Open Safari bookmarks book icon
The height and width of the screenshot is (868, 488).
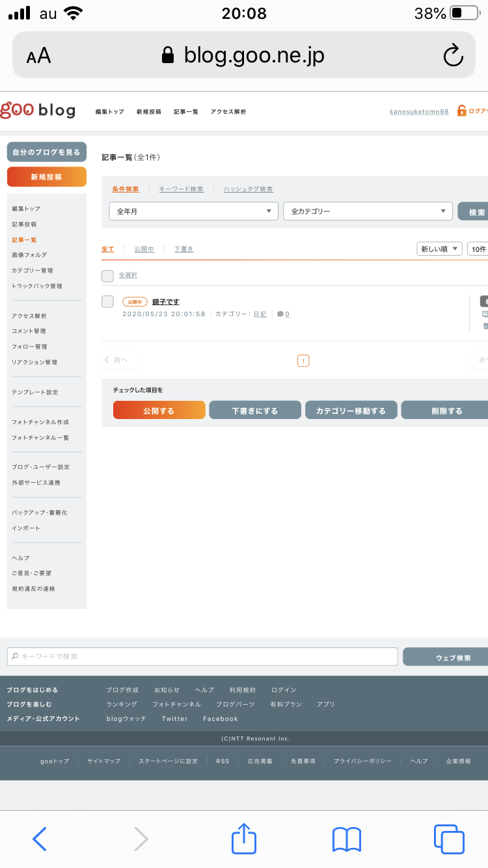click(346, 839)
